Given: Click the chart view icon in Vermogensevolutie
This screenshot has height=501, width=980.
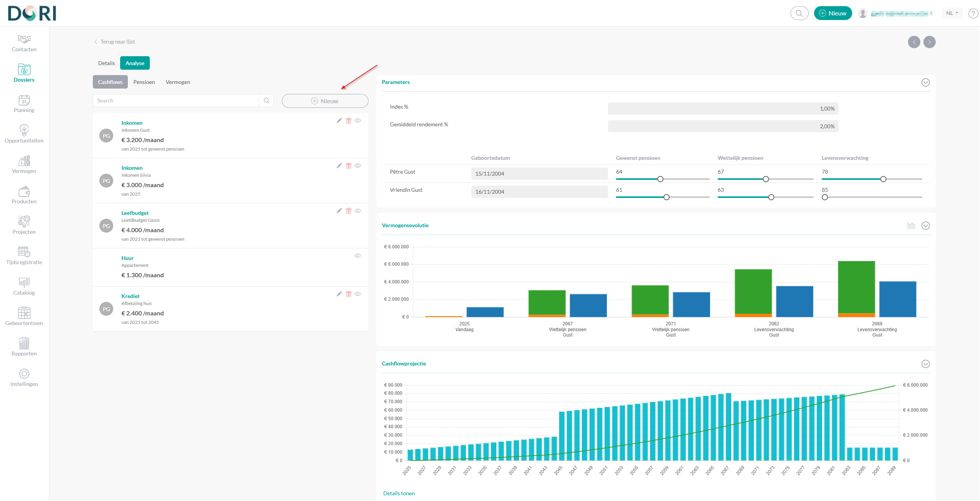Looking at the screenshot, I should tap(911, 226).
